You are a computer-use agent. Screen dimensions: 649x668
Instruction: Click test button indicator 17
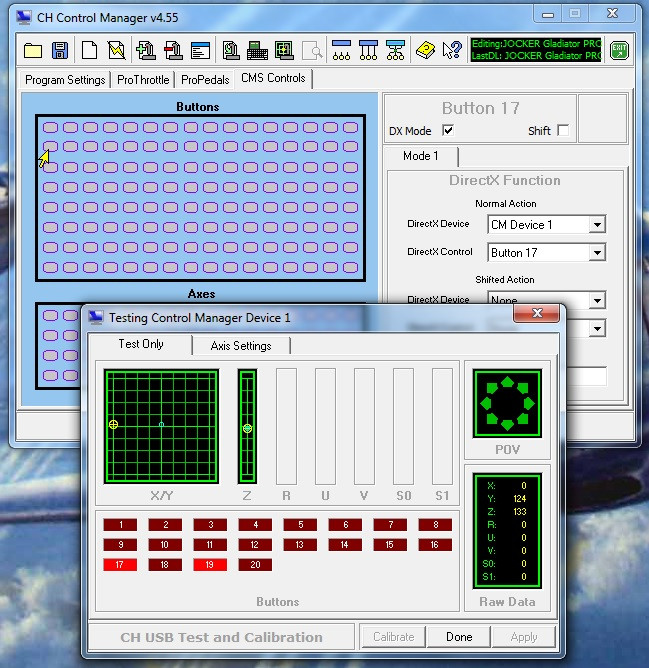pos(120,565)
